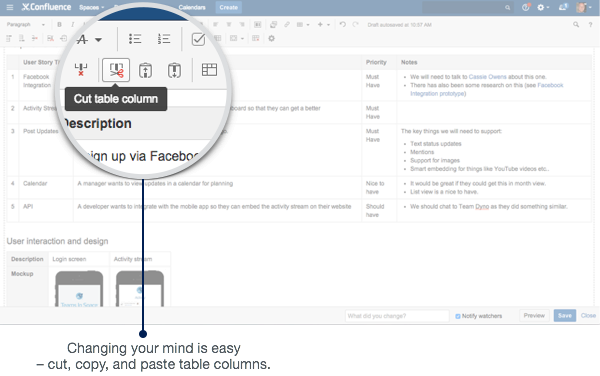The height and width of the screenshot is (376, 600).
Task: Open the Calendars menu item
Action: point(192,7)
